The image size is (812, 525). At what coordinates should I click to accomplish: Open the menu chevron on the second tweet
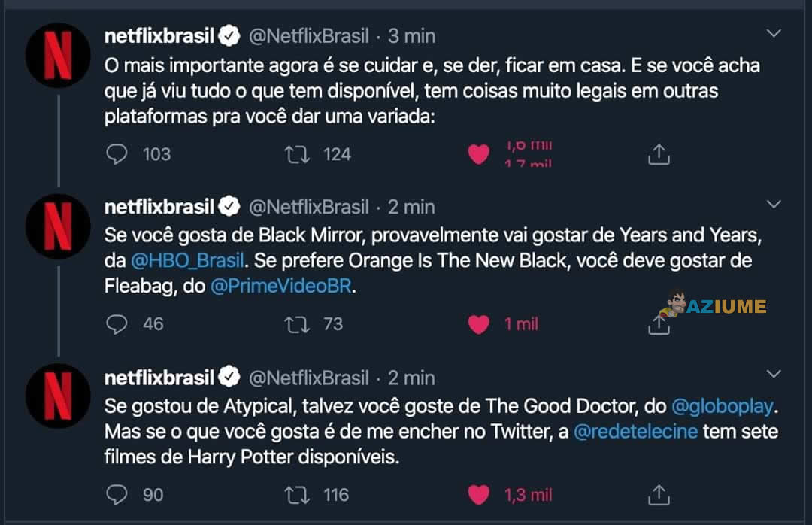pyautogui.click(x=773, y=204)
